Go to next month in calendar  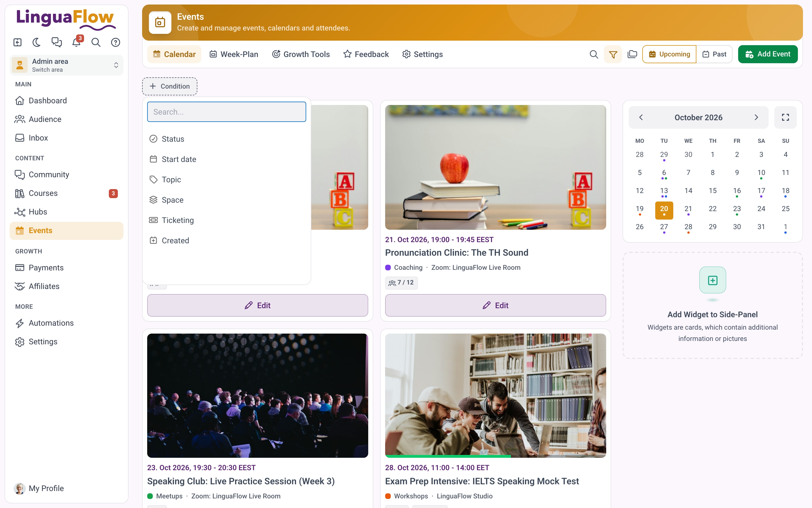click(x=756, y=117)
